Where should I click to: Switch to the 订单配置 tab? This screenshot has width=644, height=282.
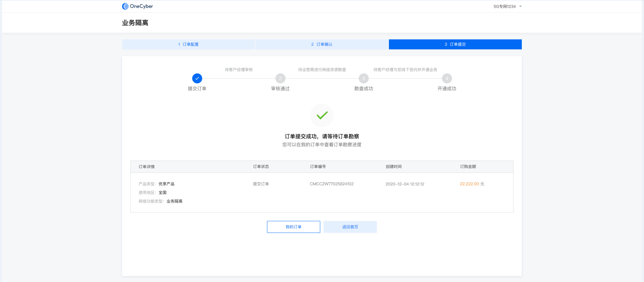pyautogui.click(x=188, y=44)
